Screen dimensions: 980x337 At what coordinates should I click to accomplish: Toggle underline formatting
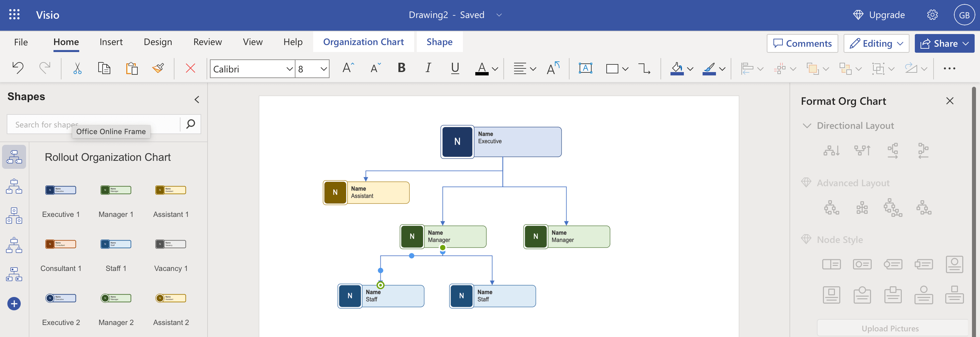(455, 68)
